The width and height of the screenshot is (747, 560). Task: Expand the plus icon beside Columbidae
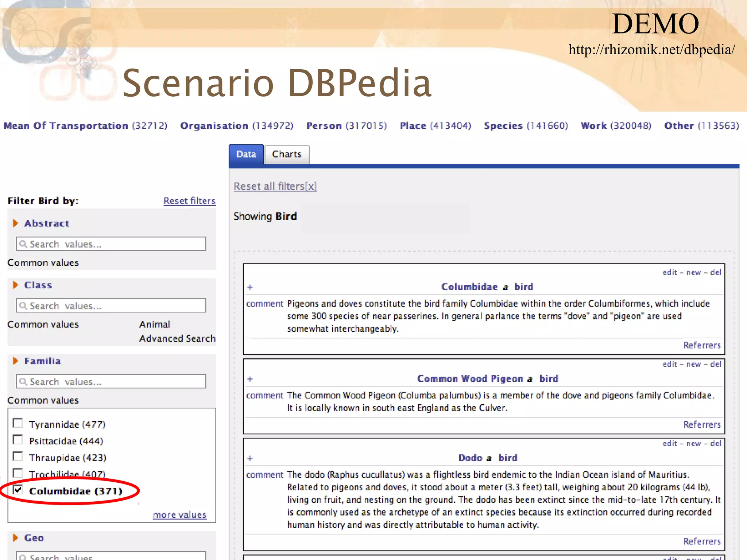[250, 287]
